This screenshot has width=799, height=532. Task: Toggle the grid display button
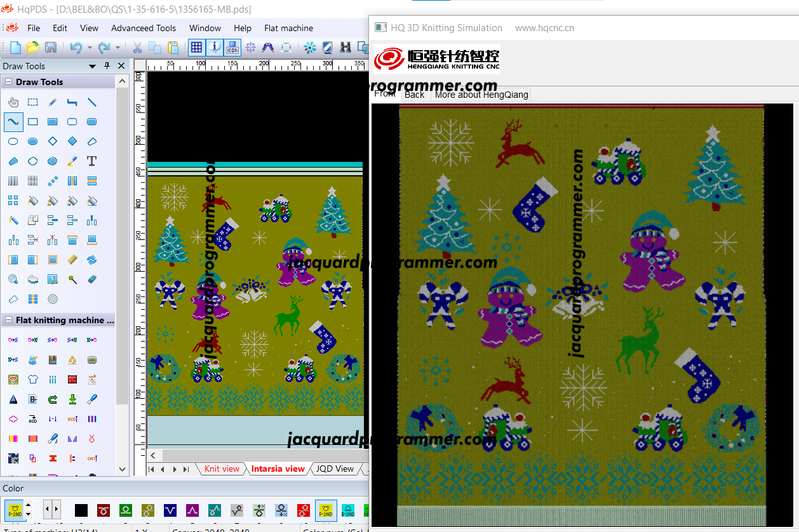click(x=196, y=48)
